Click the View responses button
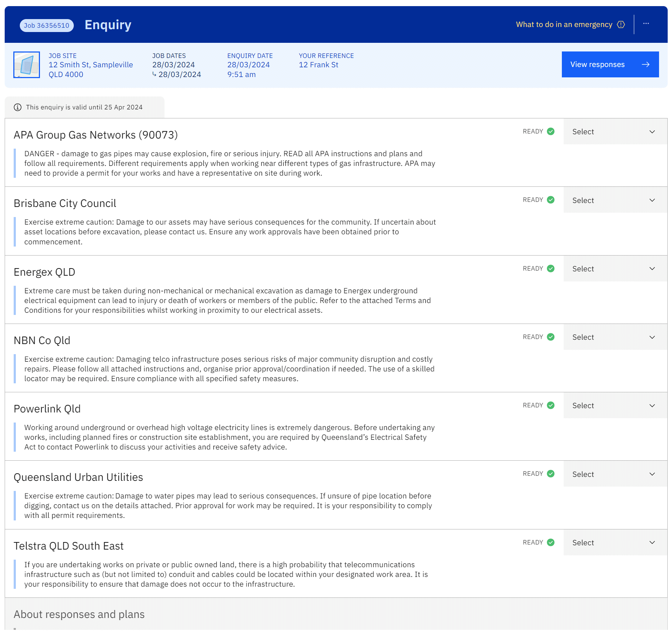 pos(610,64)
